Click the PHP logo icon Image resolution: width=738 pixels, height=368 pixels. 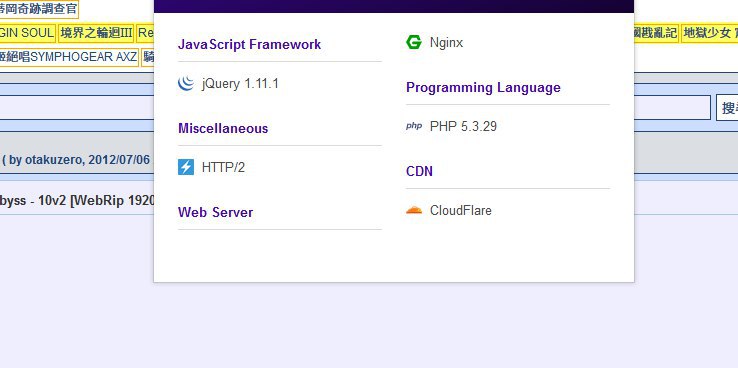(x=414, y=126)
